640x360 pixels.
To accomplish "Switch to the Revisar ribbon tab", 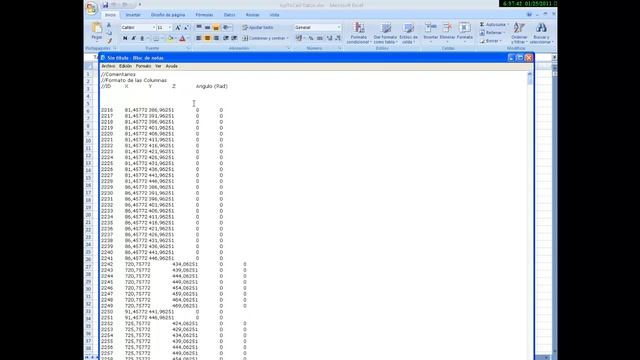I will (252, 15).
